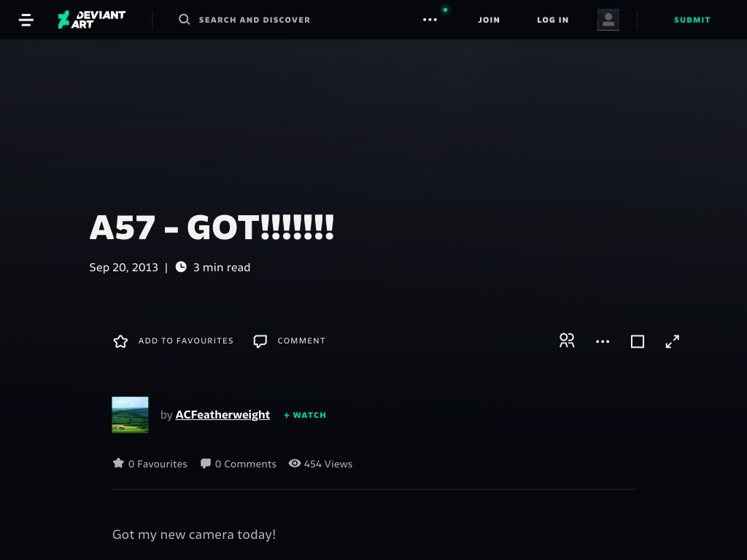This screenshot has height=560, width=747.
Task: Click the search magnifier icon
Action: tap(185, 20)
